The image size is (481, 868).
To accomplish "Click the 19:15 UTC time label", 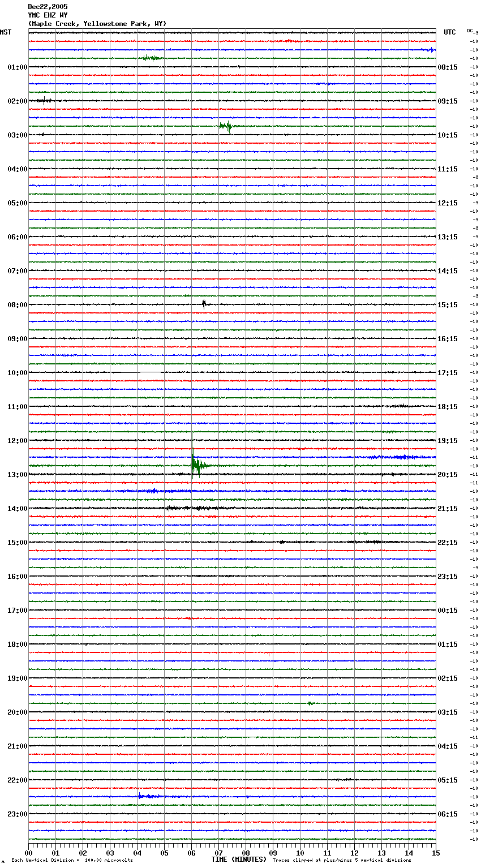I will pyautogui.click(x=448, y=441).
